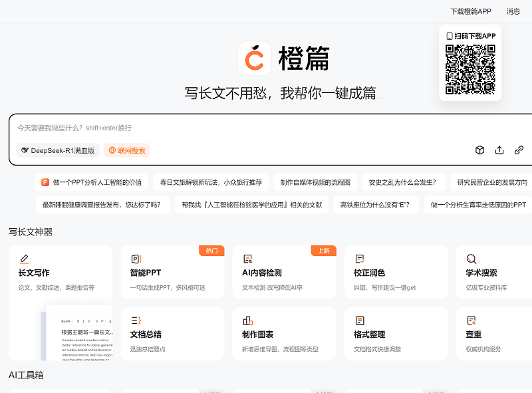Click the QR code to download the app

tap(470, 69)
